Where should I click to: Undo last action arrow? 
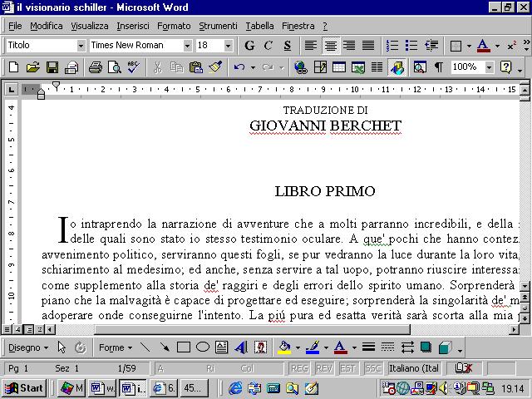(239, 67)
